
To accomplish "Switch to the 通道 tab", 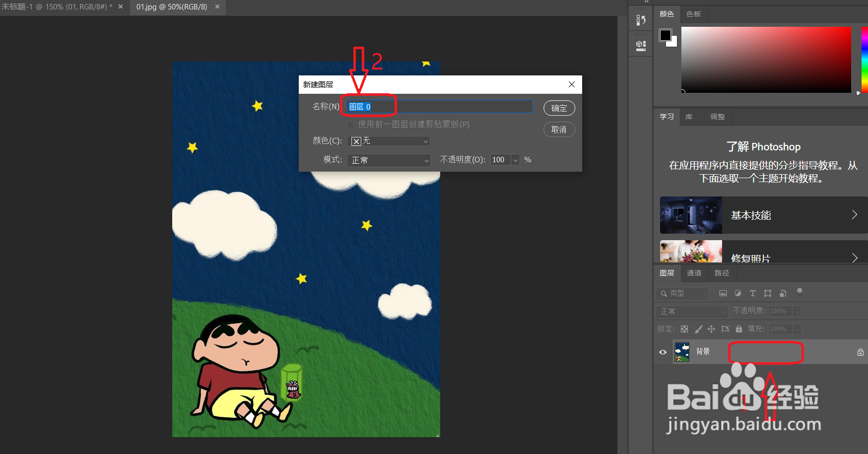I will [694, 273].
